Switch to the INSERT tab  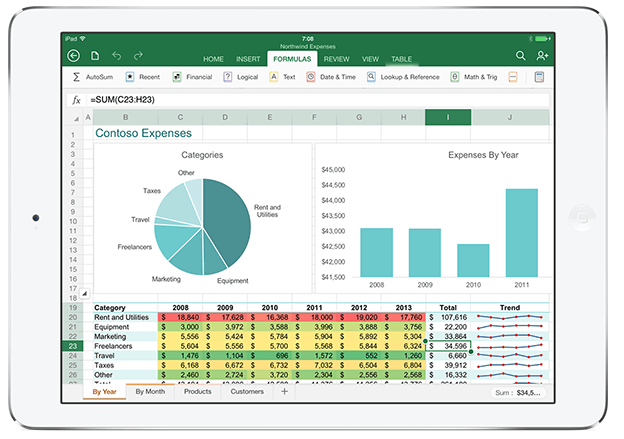pos(248,59)
